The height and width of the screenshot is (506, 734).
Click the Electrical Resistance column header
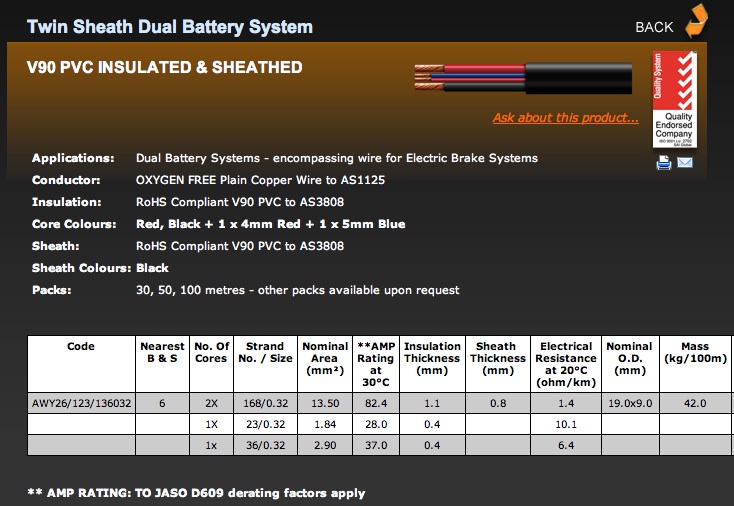pyautogui.click(x=566, y=364)
